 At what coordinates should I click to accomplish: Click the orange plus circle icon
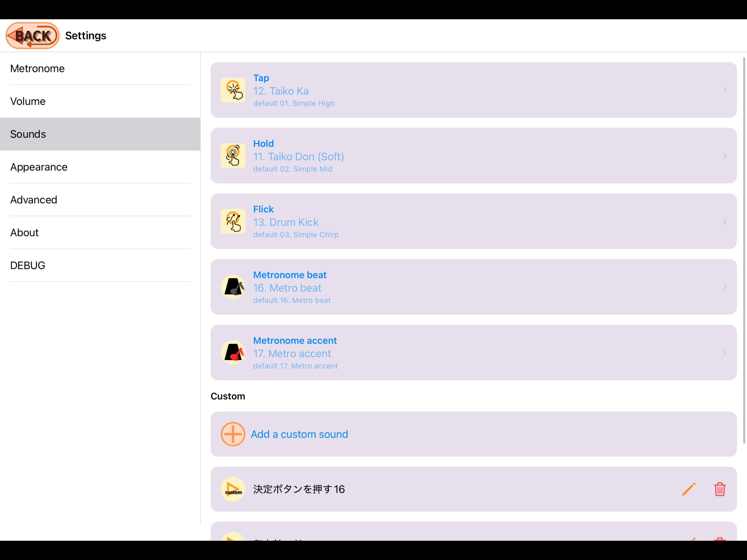233,434
